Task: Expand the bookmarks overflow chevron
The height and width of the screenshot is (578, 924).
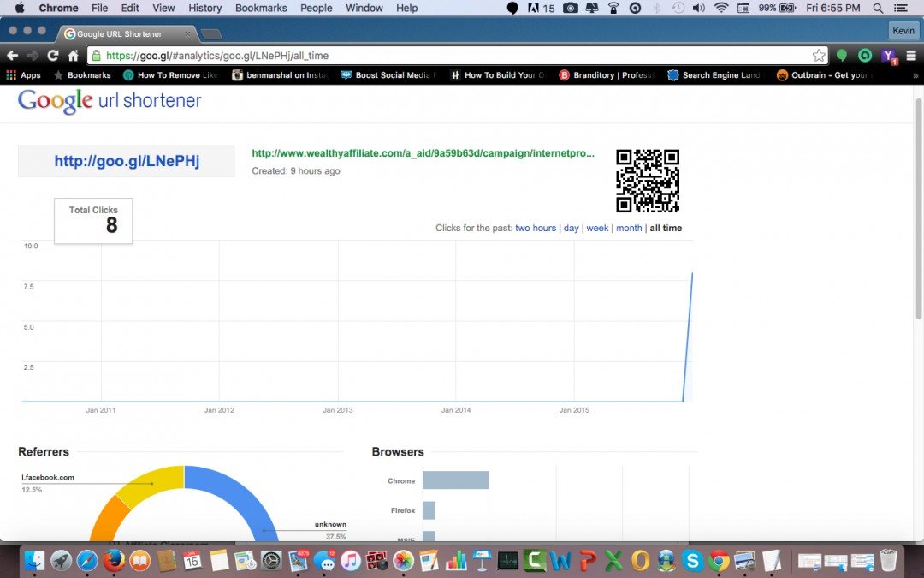Action: (915, 75)
